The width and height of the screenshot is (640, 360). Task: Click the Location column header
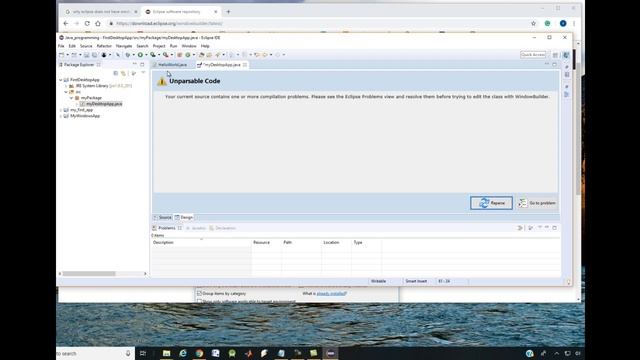pos(336,242)
